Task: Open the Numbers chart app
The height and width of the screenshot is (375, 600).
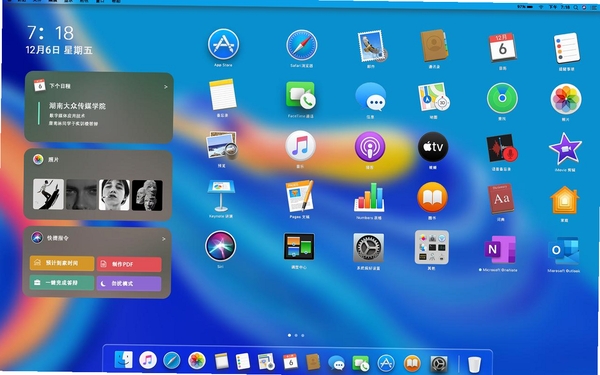Action: 369,197
